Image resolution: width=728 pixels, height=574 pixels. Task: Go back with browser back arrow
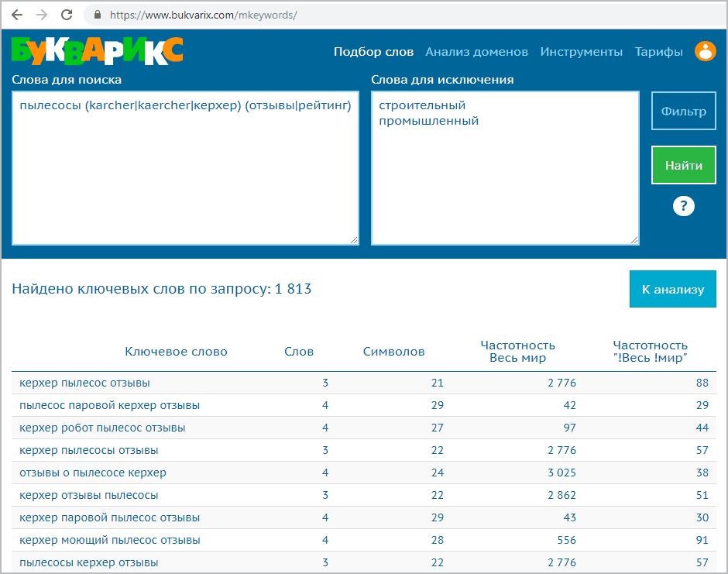[x=17, y=15]
